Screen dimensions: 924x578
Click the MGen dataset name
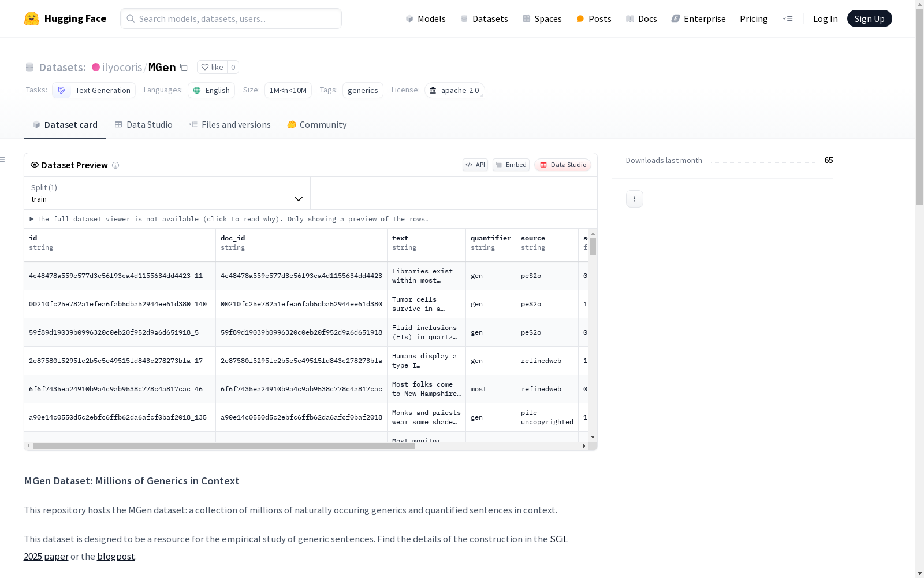pos(162,67)
